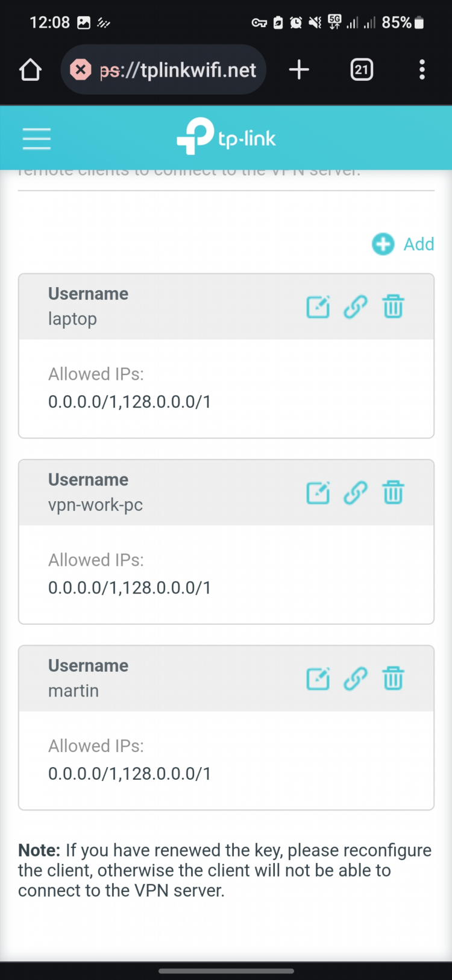Show the 21 open tabs
The image size is (452, 980).
pyautogui.click(x=362, y=70)
